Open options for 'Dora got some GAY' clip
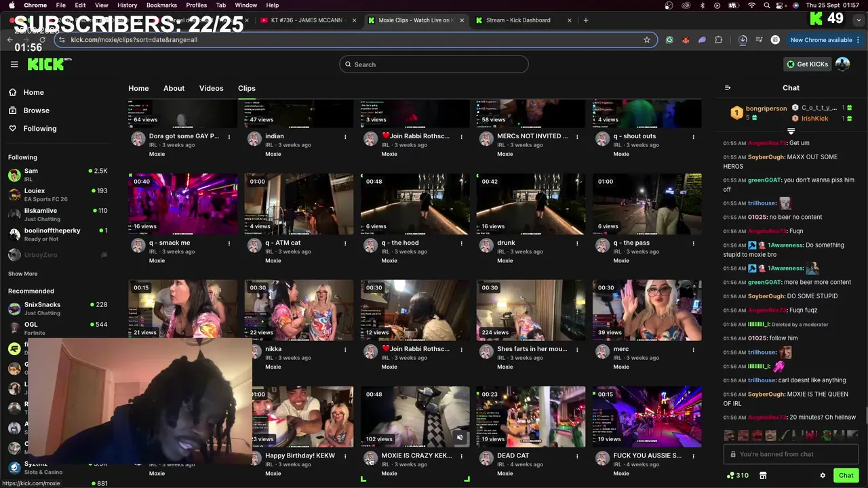The height and width of the screenshot is (488, 868). [x=229, y=137]
